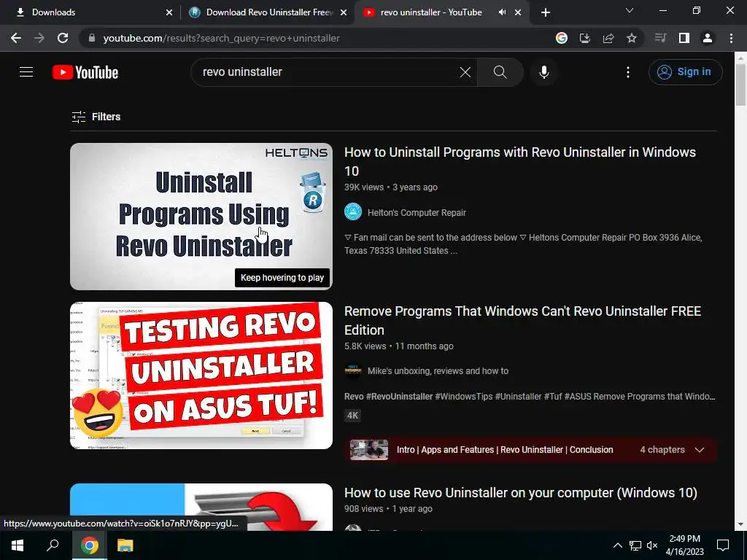Image resolution: width=747 pixels, height=560 pixels.
Task: Open a new browser tab
Action: [546, 12]
